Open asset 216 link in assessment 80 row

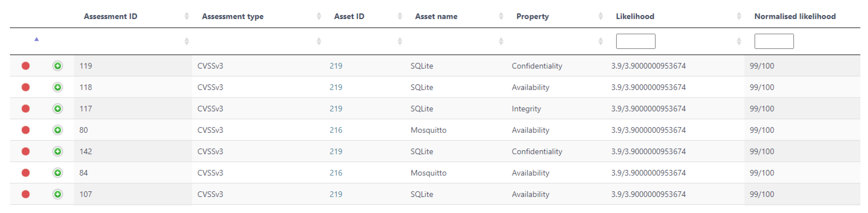click(x=336, y=130)
